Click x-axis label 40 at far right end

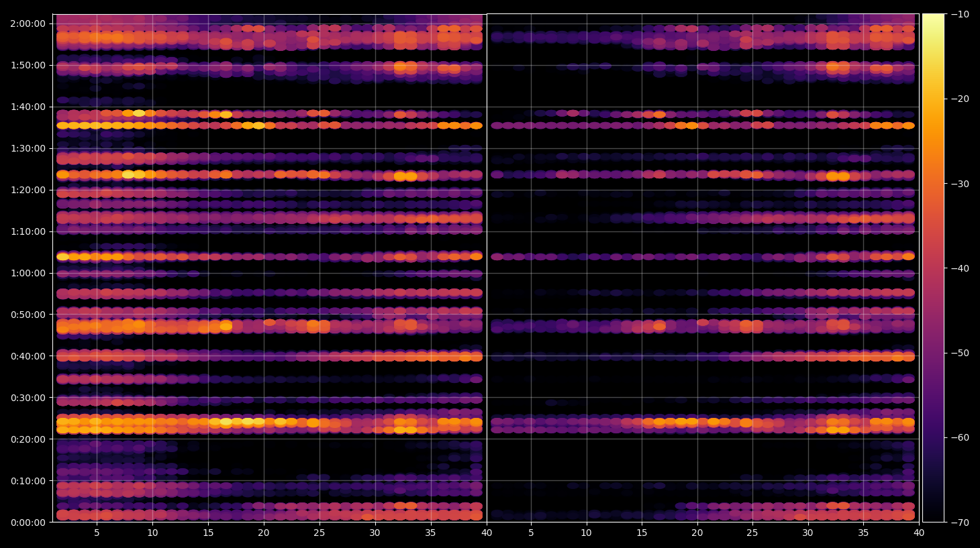(x=919, y=533)
